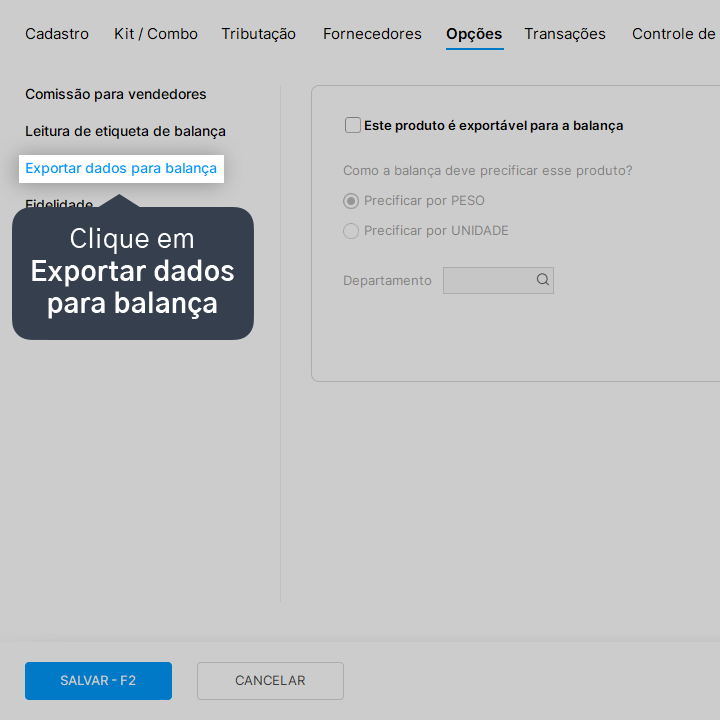
Task: Select Precificar por PESO radio
Action: tap(351, 201)
